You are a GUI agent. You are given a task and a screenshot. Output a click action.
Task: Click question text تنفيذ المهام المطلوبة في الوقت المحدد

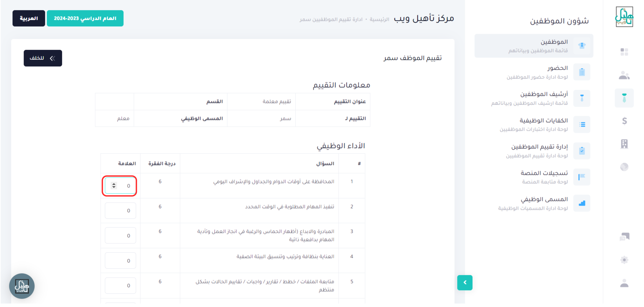click(x=290, y=207)
